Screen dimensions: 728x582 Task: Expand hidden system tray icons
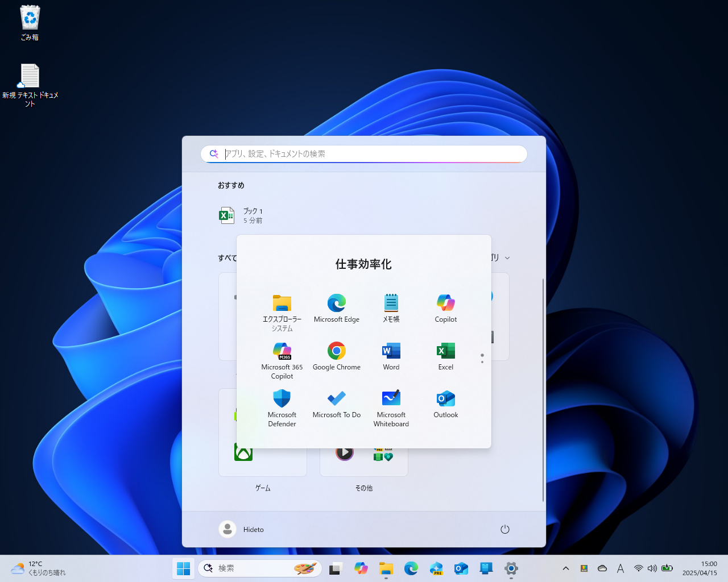565,568
